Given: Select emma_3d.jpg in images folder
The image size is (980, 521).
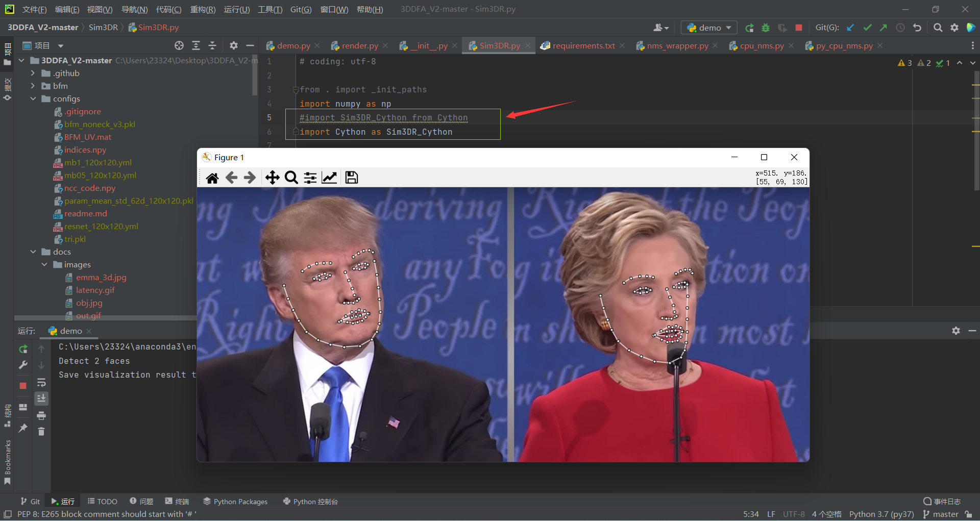Looking at the screenshot, I should click(101, 277).
